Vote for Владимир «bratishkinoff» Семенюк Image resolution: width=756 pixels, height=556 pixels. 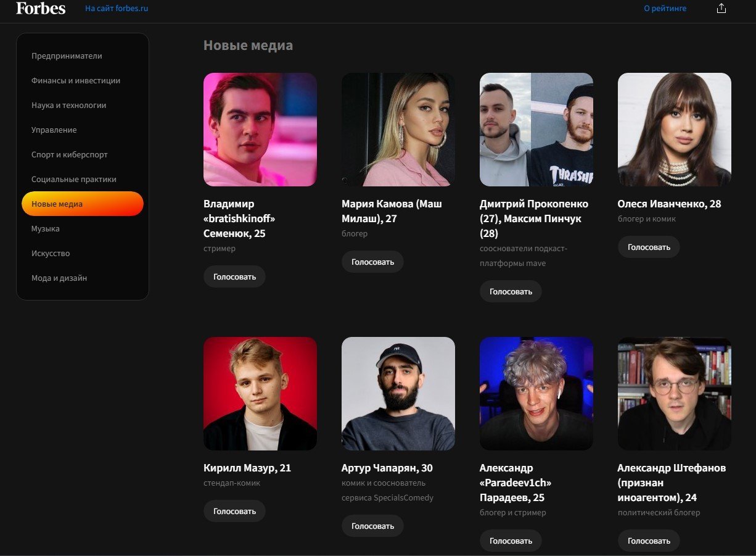(x=234, y=276)
